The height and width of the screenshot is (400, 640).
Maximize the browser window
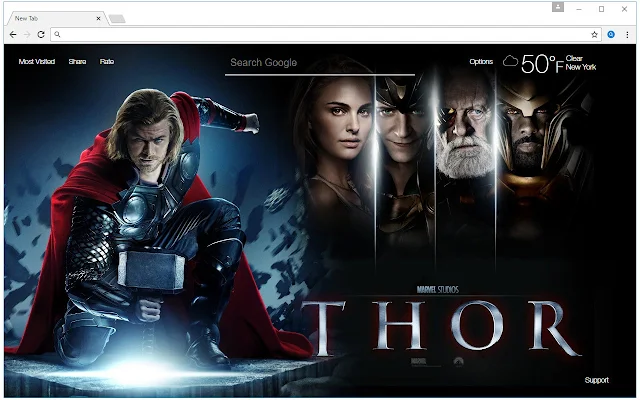(x=601, y=9)
